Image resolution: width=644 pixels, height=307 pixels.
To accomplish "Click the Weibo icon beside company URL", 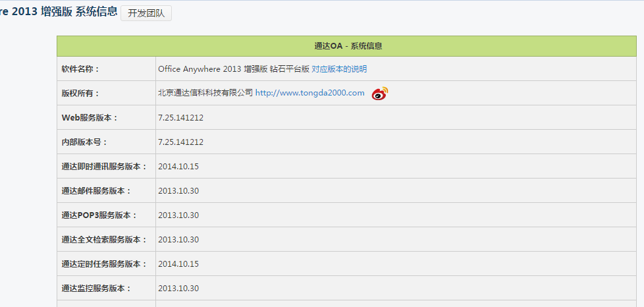I will (x=380, y=94).
